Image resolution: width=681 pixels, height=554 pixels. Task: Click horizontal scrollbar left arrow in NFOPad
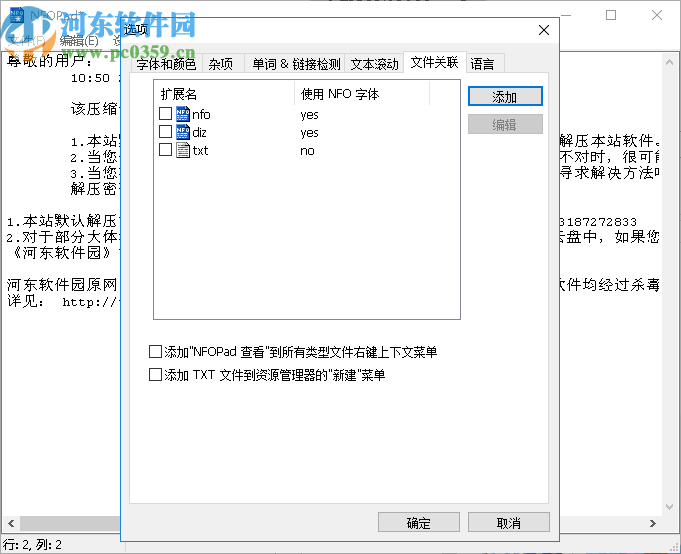point(11,523)
